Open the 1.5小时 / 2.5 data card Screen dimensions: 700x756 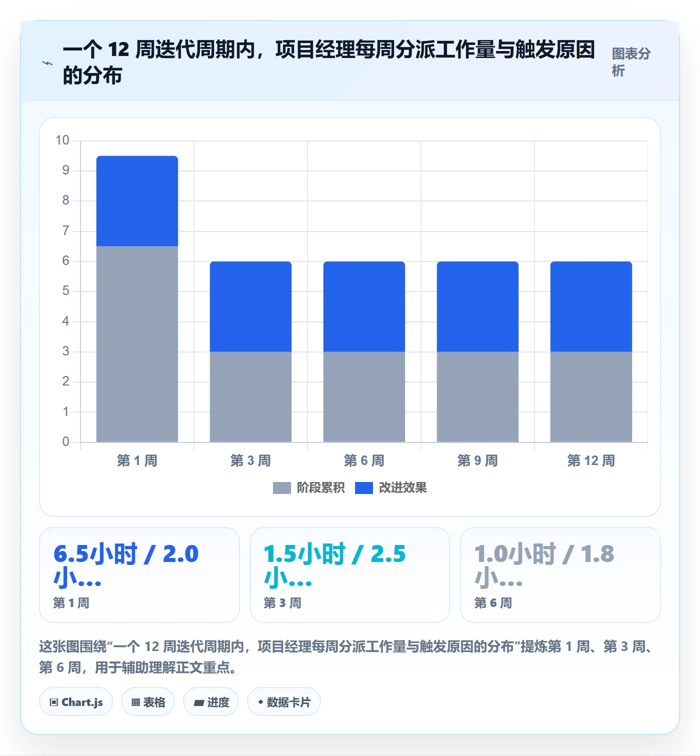(350, 575)
